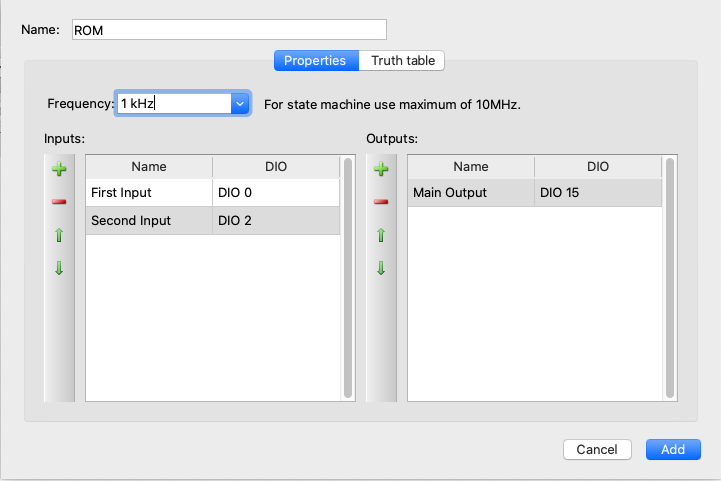Remove selected output with minus icon
Viewport: 721px width, 481px height.
pos(381,201)
